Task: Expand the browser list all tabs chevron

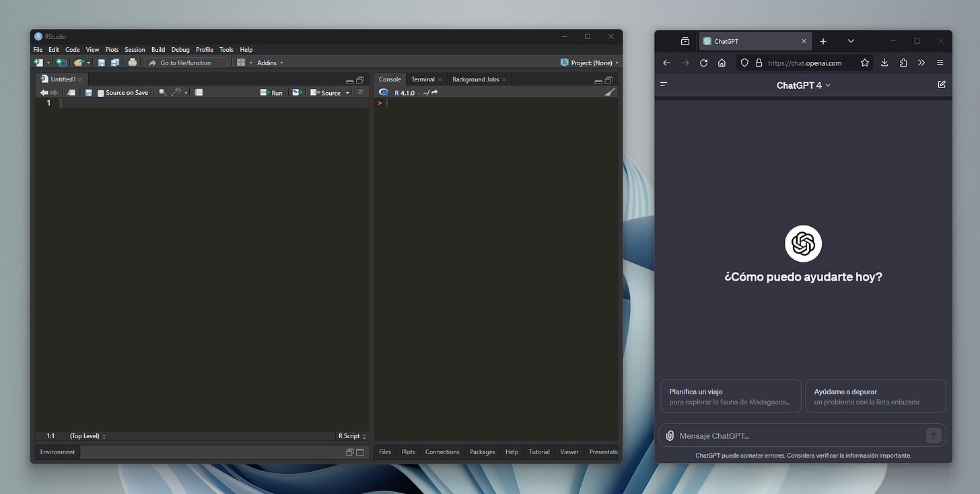Action: click(851, 41)
